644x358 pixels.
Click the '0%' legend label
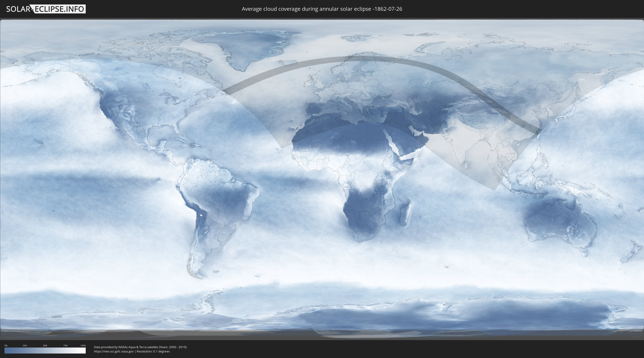click(6, 345)
